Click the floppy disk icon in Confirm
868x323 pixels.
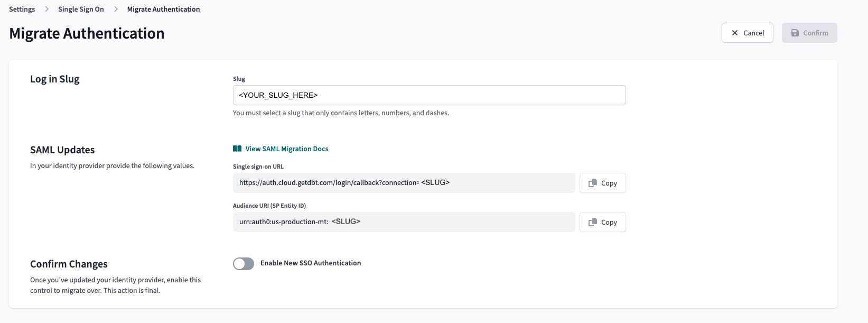pyautogui.click(x=795, y=33)
